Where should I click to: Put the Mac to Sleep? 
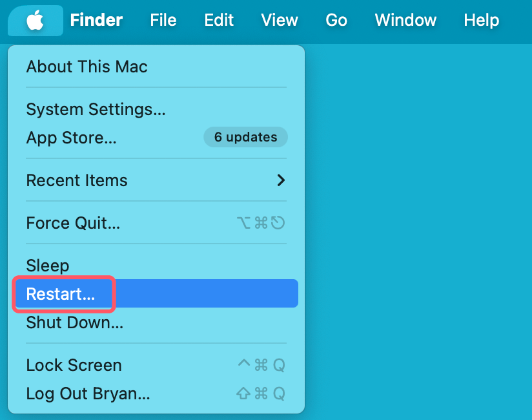pyautogui.click(x=47, y=265)
